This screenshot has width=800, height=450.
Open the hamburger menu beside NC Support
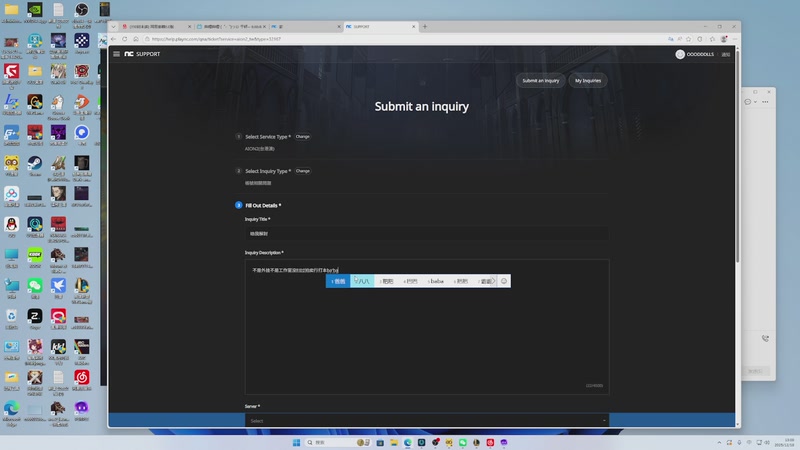[x=116, y=54]
